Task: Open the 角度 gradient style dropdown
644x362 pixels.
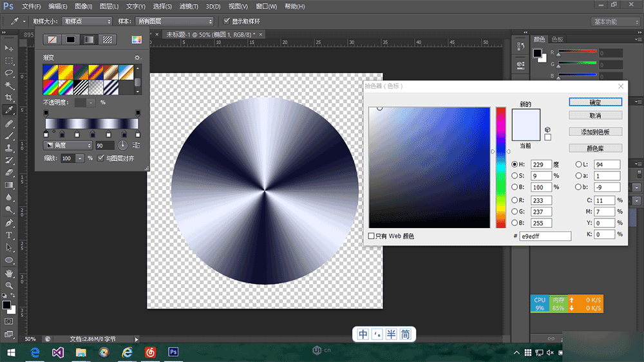Action: pos(68,146)
